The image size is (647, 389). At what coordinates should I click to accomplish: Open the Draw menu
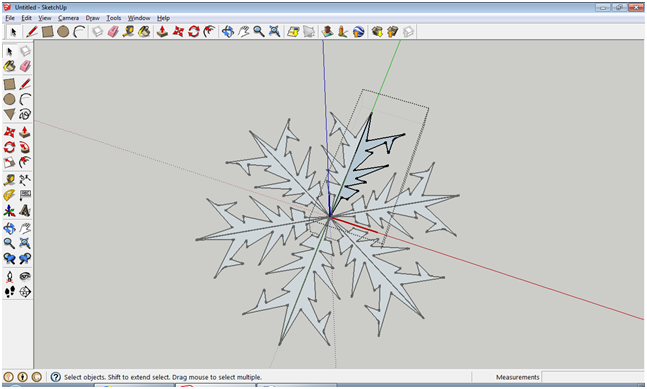pyautogui.click(x=92, y=18)
